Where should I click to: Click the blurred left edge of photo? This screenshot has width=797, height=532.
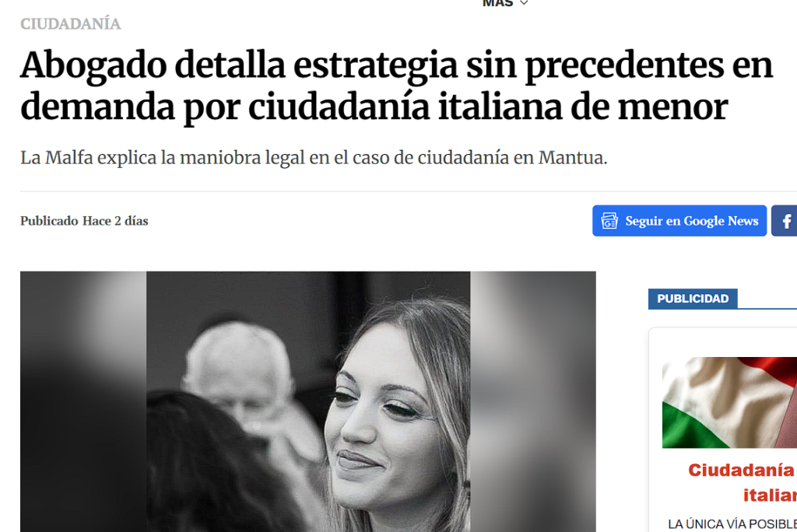[x=83, y=401]
